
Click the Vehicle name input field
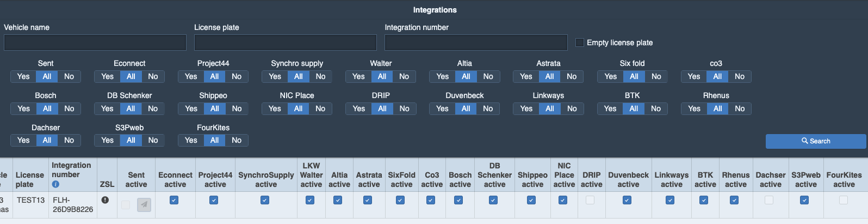click(95, 43)
